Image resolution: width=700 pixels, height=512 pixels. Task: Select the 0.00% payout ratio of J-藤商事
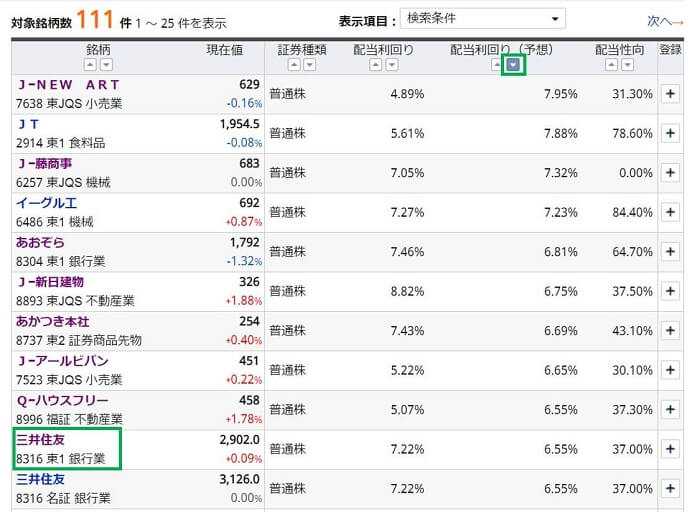pyautogui.click(x=636, y=173)
